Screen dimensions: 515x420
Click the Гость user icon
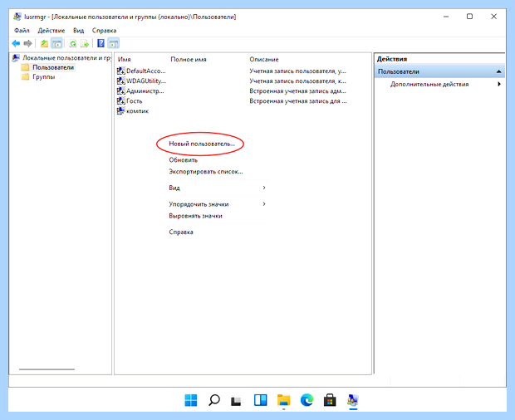click(121, 100)
